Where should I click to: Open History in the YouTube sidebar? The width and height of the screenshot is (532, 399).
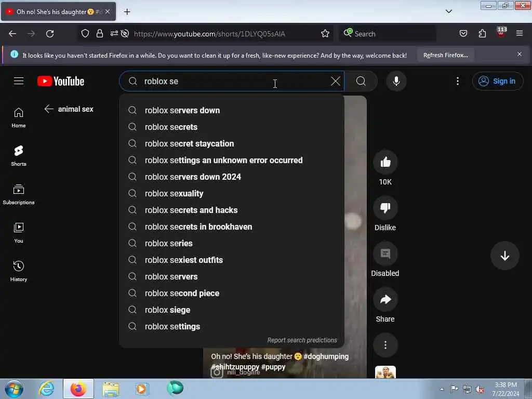tap(19, 271)
